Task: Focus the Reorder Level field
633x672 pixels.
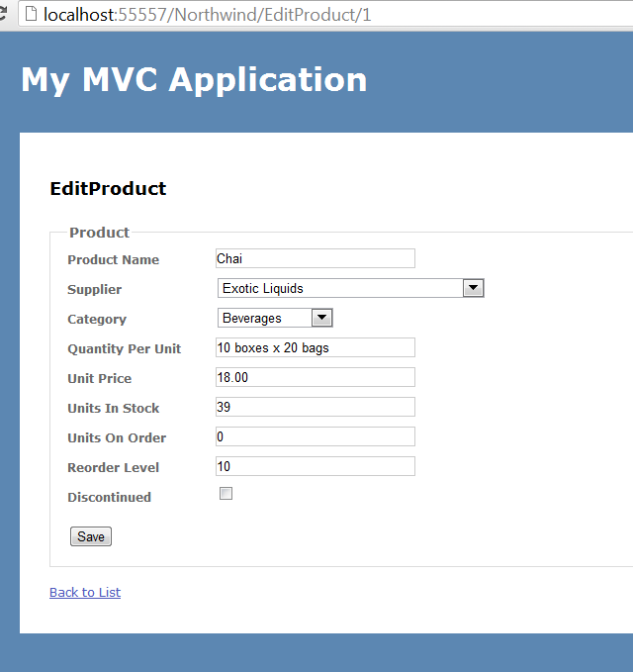Action: point(316,466)
